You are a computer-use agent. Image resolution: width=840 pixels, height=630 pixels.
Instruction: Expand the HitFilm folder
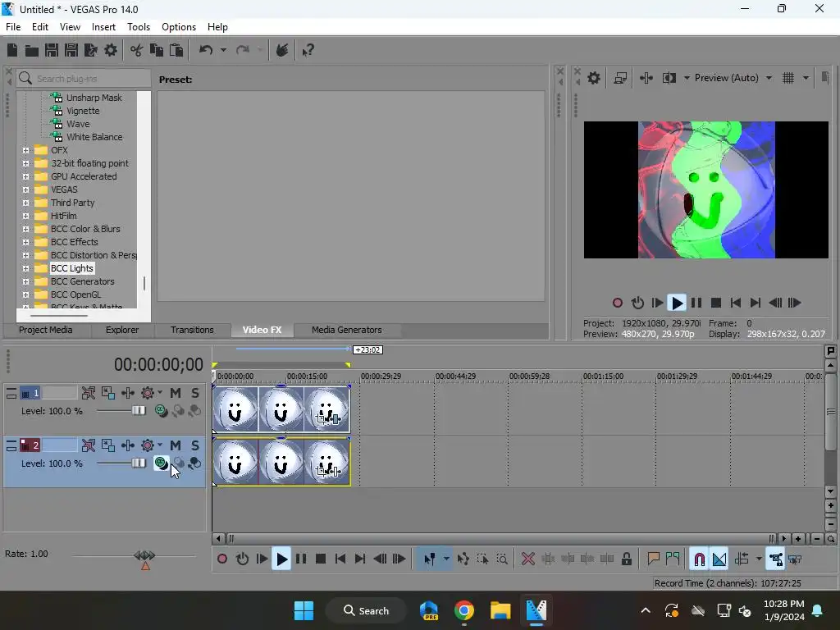pyautogui.click(x=25, y=216)
